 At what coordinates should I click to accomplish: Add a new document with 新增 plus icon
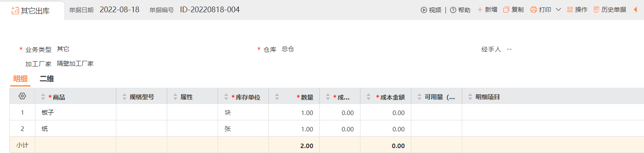[480, 9]
